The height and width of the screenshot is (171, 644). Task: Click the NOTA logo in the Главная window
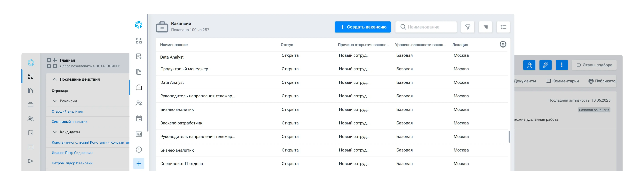click(31, 63)
